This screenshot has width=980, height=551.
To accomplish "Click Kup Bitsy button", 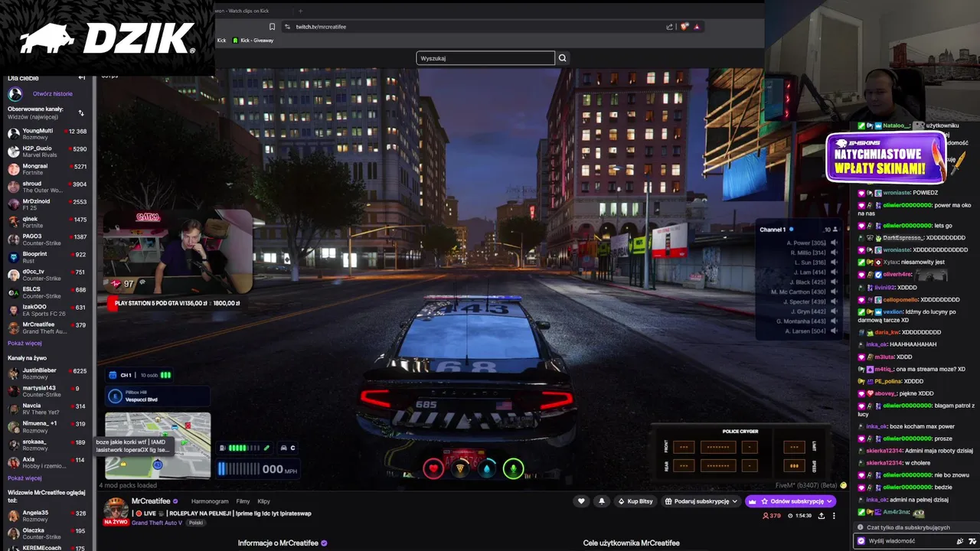I will 635,501.
